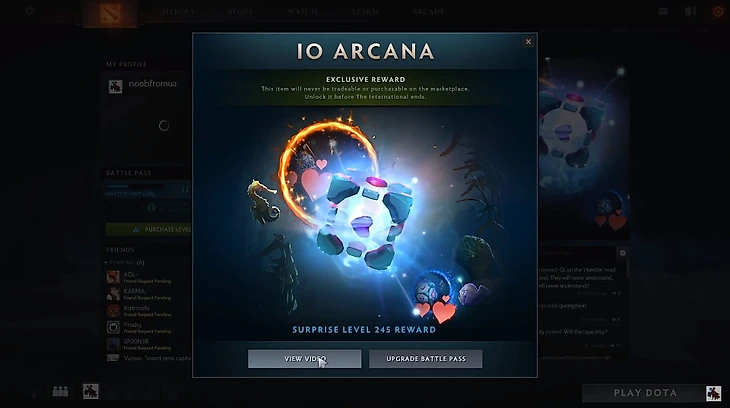Click Upgrade Battle Pass button
Screen dimensions: 730x408
click(426, 359)
